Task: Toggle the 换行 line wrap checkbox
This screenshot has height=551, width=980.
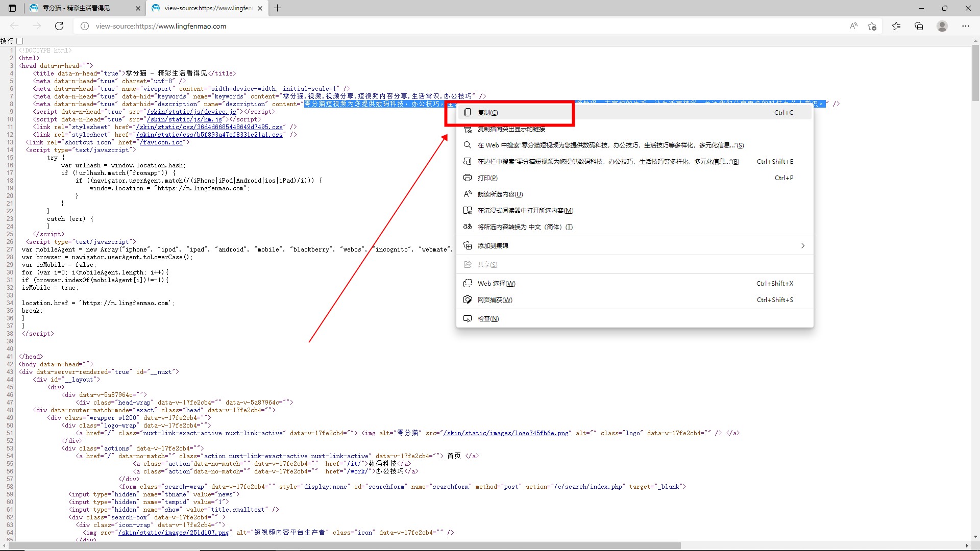Action: 20,41
